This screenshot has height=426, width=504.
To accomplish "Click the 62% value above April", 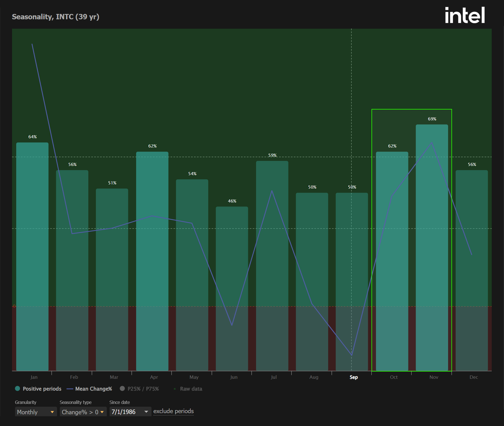I will [x=152, y=146].
